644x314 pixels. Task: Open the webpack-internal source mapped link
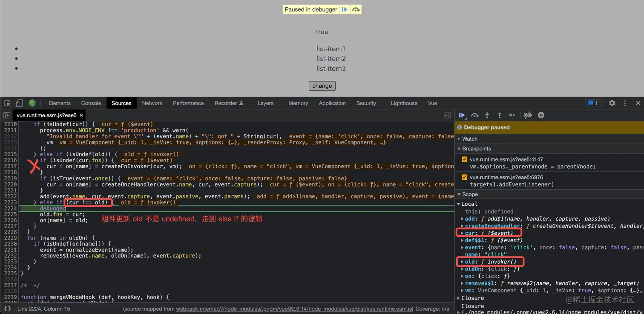294,309
